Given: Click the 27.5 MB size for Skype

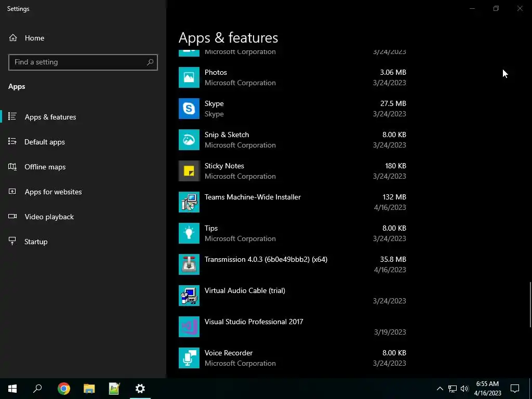Looking at the screenshot, I should pos(393,103).
